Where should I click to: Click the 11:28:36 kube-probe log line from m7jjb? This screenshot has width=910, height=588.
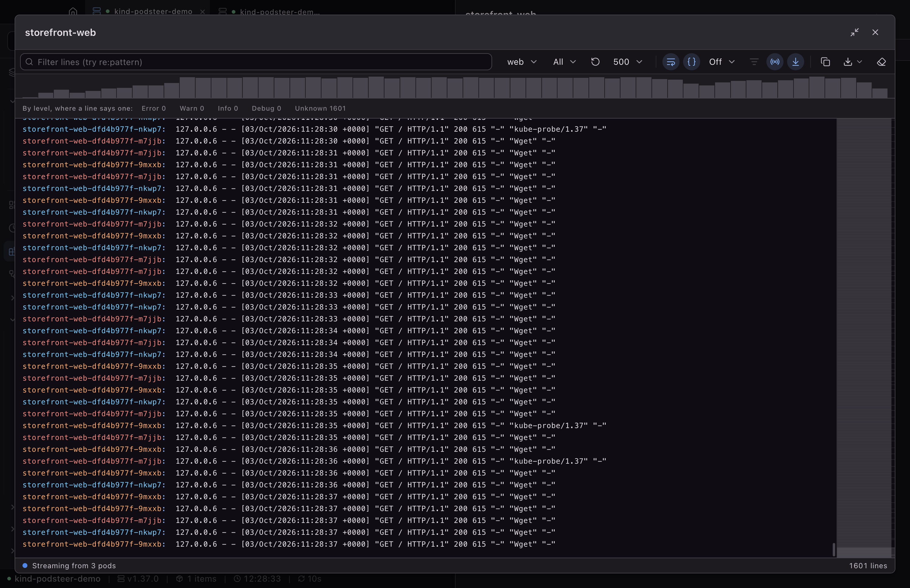click(x=314, y=461)
